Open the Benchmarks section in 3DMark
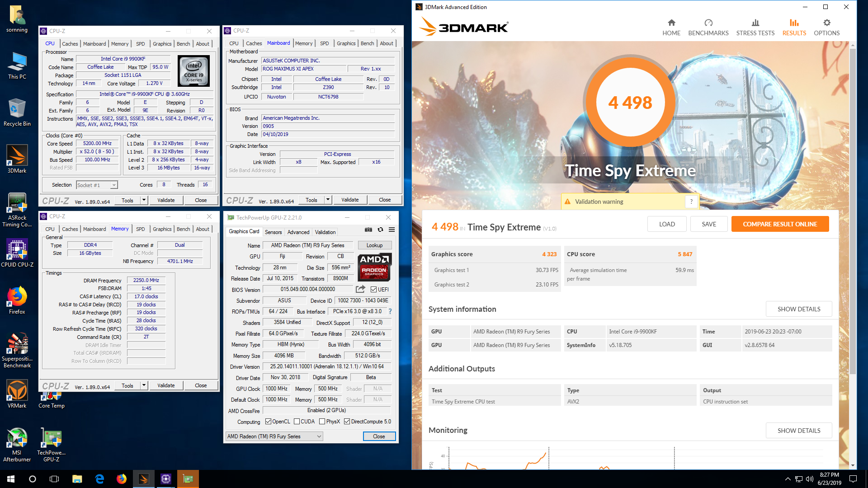Viewport: 868px width, 488px height. pyautogui.click(x=708, y=27)
